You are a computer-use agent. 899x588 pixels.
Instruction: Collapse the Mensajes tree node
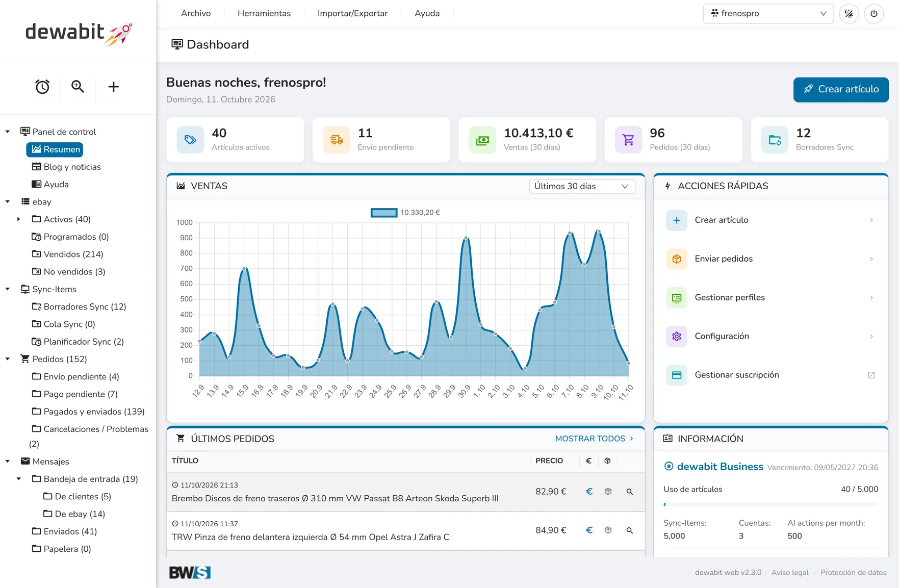(8, 462)
